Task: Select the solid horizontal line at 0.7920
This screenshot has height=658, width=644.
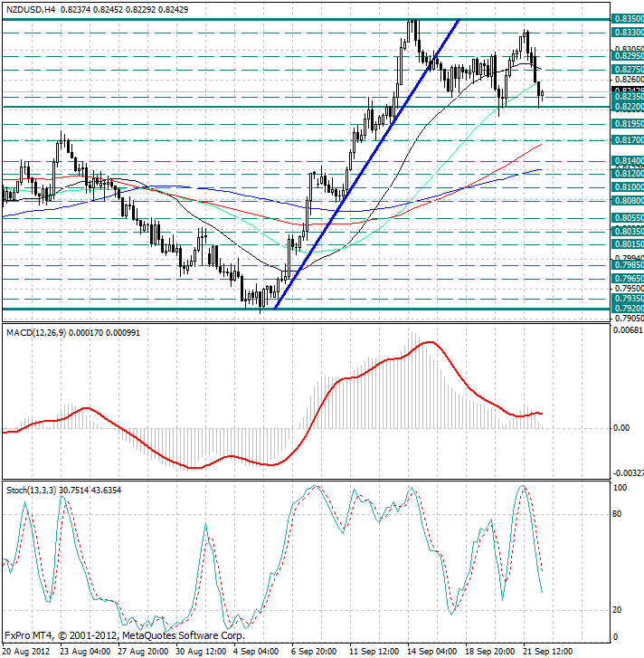Action: (306, 310)
